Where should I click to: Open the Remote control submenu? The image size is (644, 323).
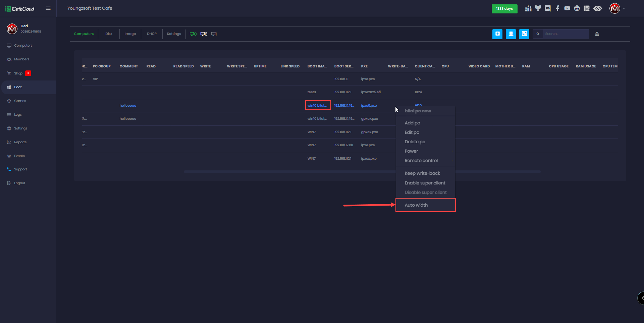click(x=421, y=161)
